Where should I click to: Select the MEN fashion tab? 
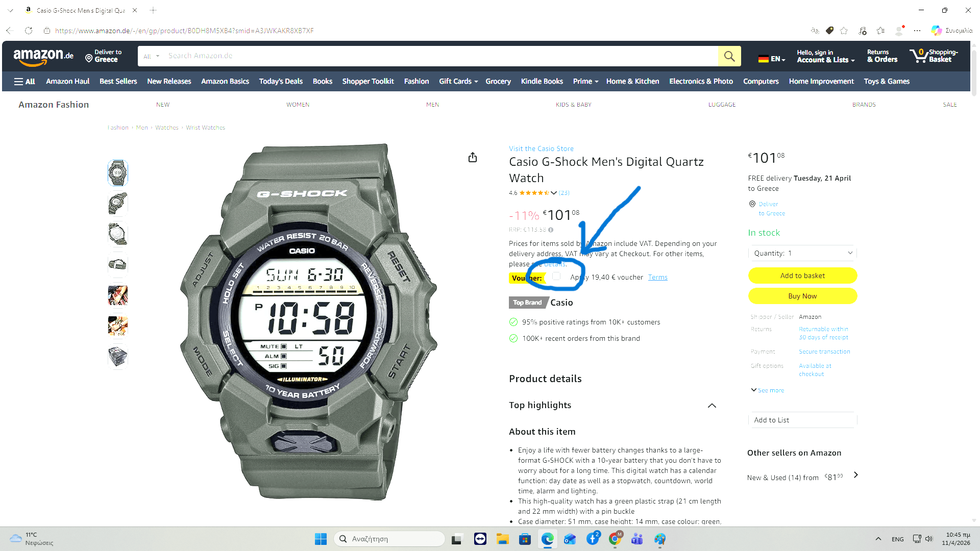coord(432,105)
